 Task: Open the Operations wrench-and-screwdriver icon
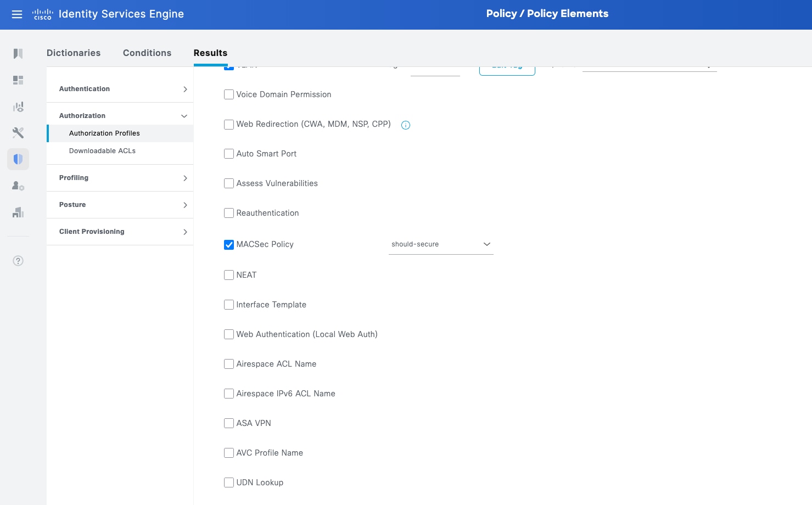coord(18,133)
